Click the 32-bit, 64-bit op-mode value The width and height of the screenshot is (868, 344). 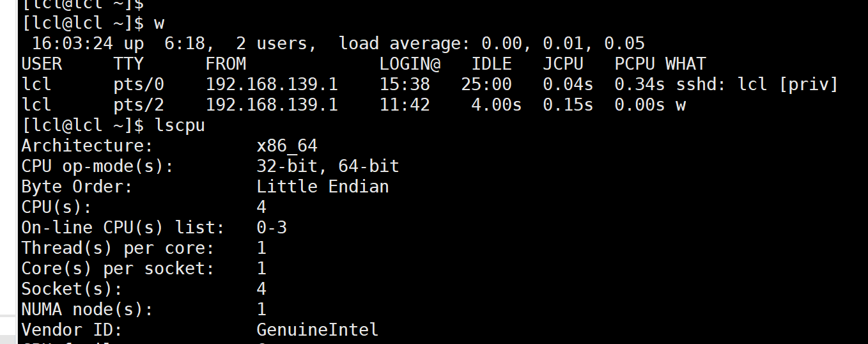pyautogui.click(x=328, y=166)
